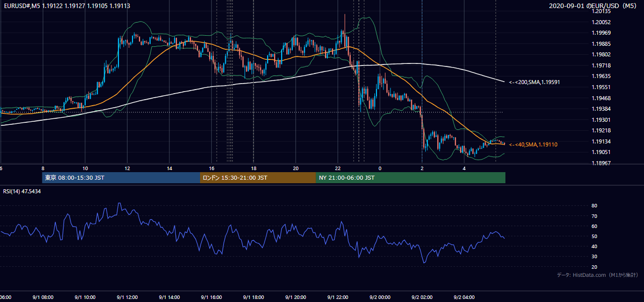Click the 9/2 00:00 time axis label
Screen dimensions: 644x302
point(380,297)
